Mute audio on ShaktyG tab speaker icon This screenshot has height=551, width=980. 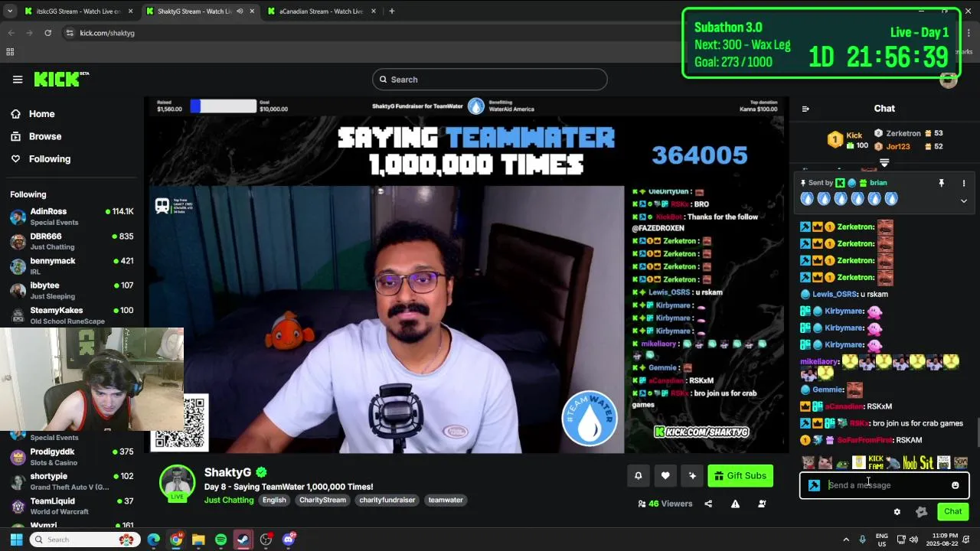tap(240, 11)
